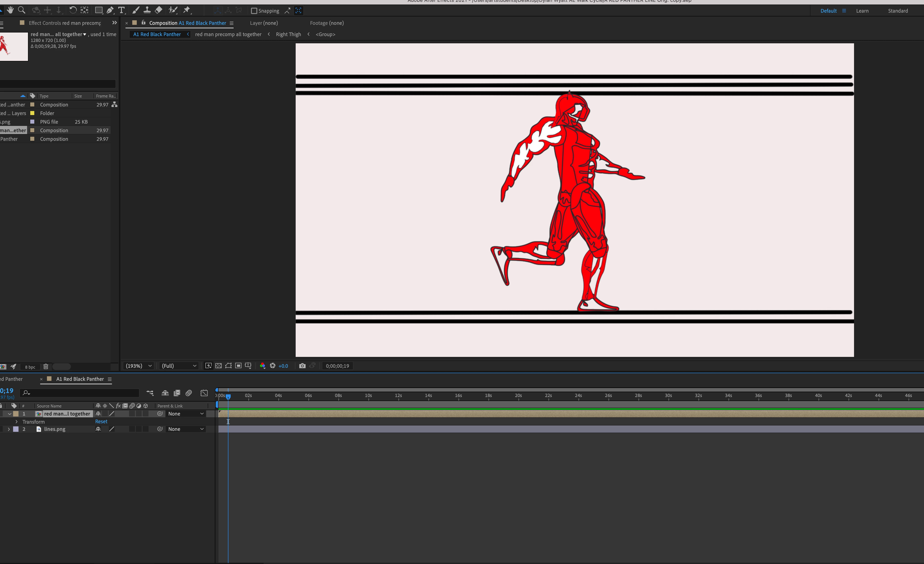Select the Eraser tool
Viewport: 924px width, 564px height.
coord(159,11)
